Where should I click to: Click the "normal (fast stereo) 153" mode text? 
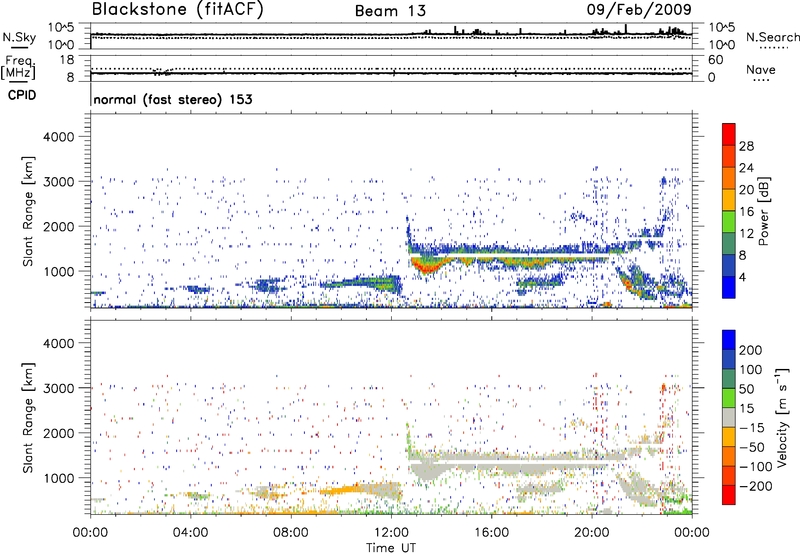[x=173, y=99]
